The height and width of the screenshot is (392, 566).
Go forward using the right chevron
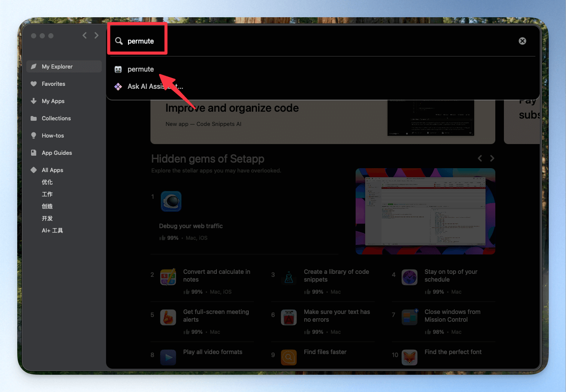pos(97,35)
